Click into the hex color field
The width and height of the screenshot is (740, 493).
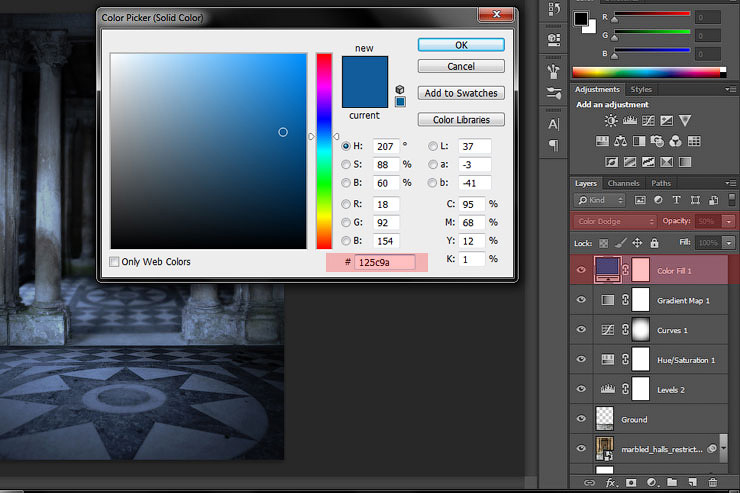(x=385, y=262)
